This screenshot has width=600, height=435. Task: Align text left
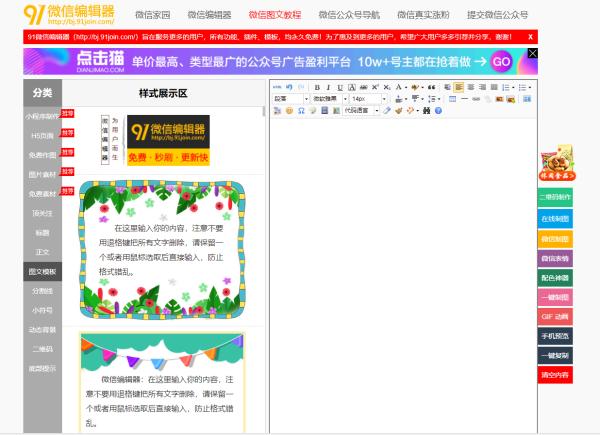pos(458,87)
